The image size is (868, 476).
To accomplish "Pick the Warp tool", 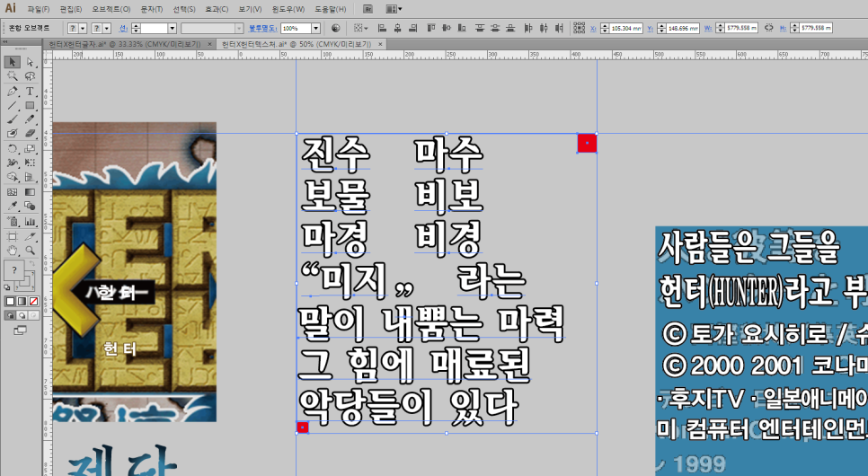I will pos(13,163).
